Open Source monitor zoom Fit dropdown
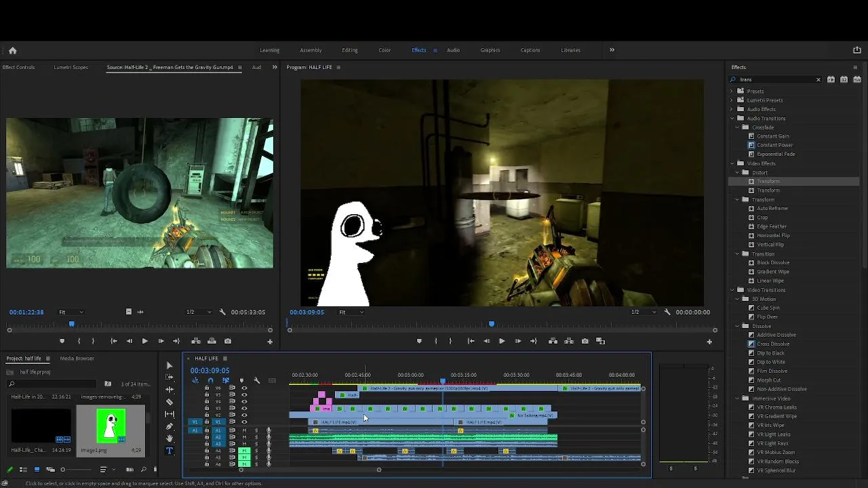The height and width of the screenshot is (488, 868). pos(71,312)
